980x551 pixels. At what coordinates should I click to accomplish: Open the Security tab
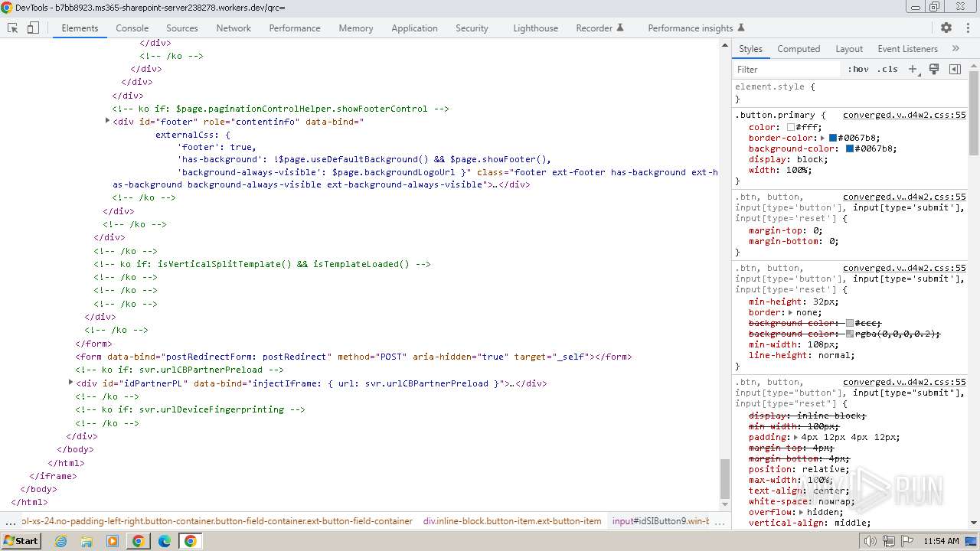(472, 28)
